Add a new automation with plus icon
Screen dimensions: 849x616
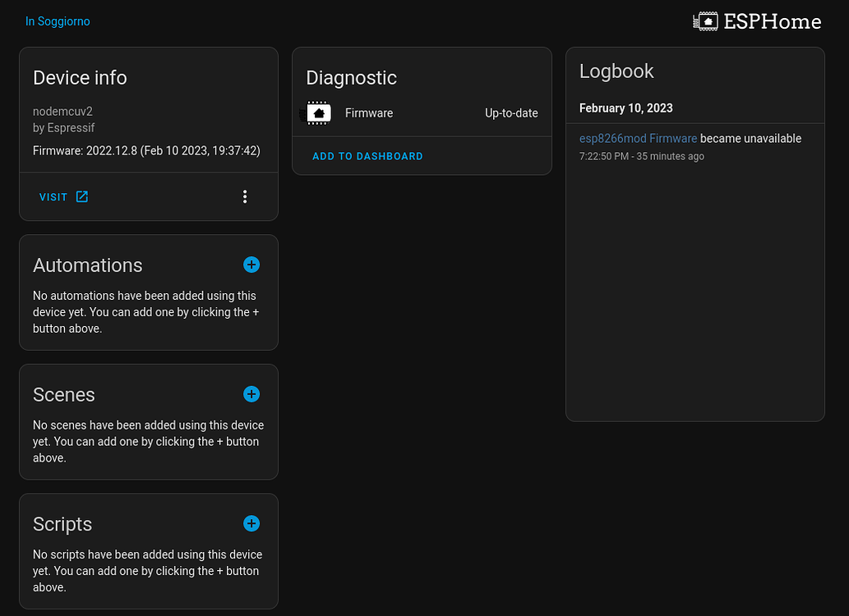(x=251, y=264)
